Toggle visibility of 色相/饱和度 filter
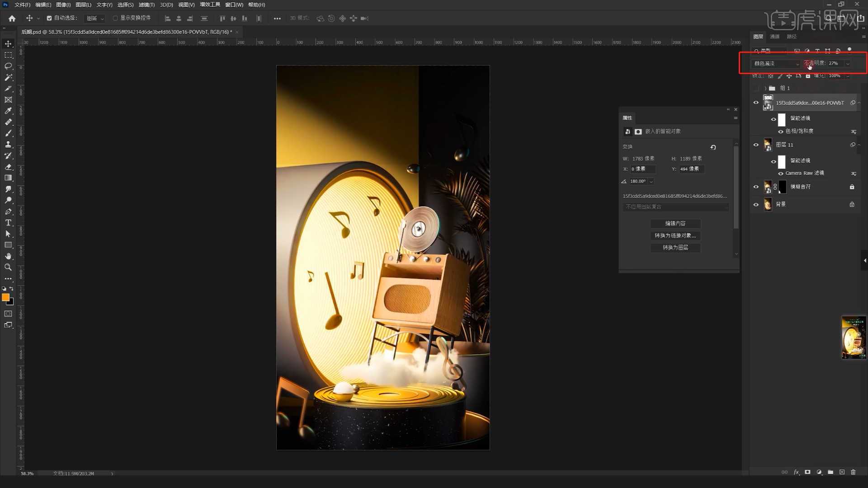 click(781, 131)
